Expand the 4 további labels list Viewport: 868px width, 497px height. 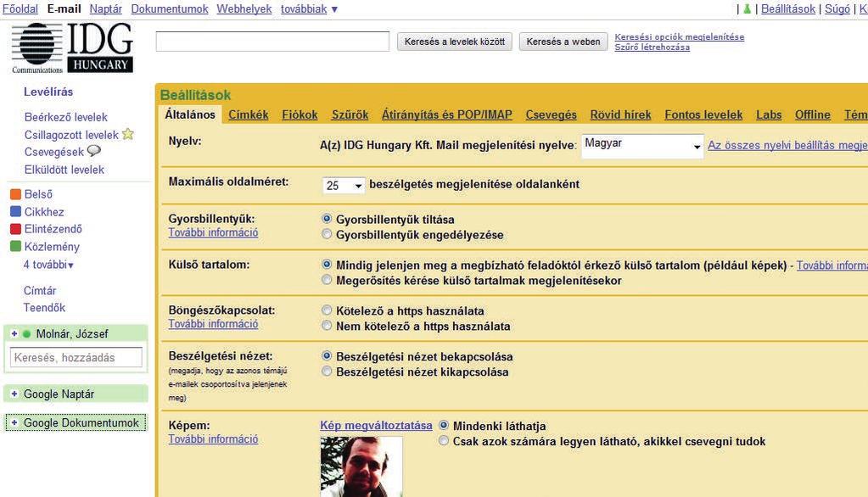coord(48,265)
